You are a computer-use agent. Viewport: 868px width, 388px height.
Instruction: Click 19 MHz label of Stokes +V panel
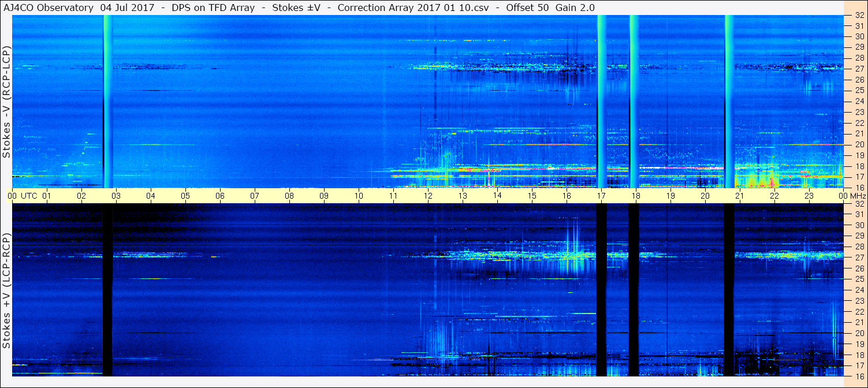tap(859, 344)
